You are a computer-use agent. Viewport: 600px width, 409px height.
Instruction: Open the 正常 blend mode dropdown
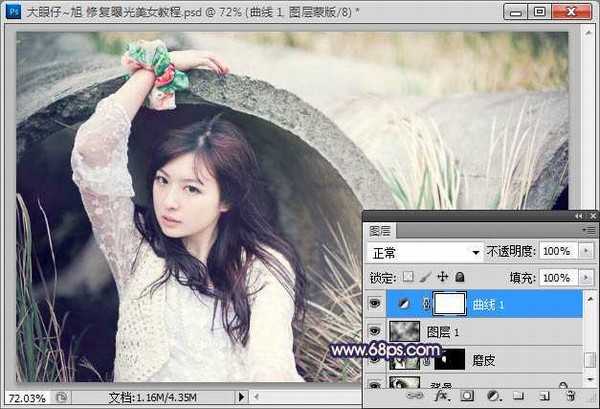[x=424, y=253]
